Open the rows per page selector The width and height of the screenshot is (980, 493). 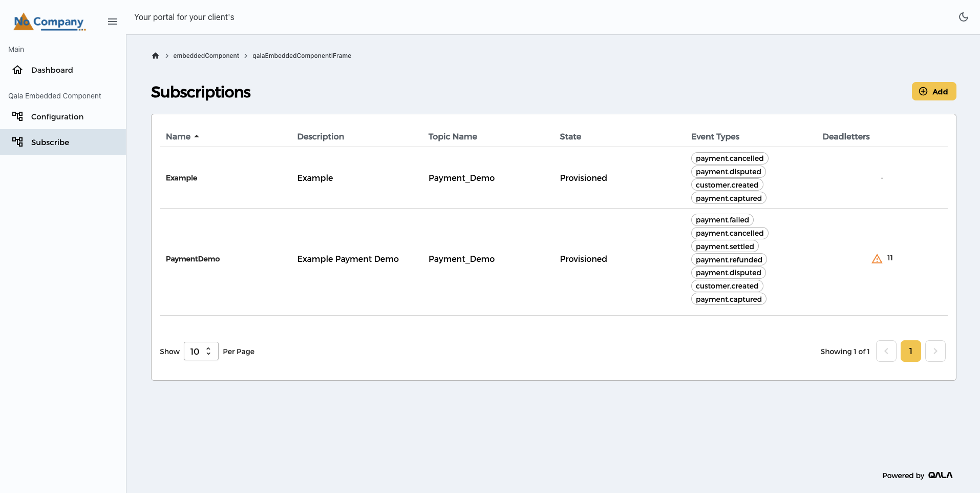pos(201,351)
